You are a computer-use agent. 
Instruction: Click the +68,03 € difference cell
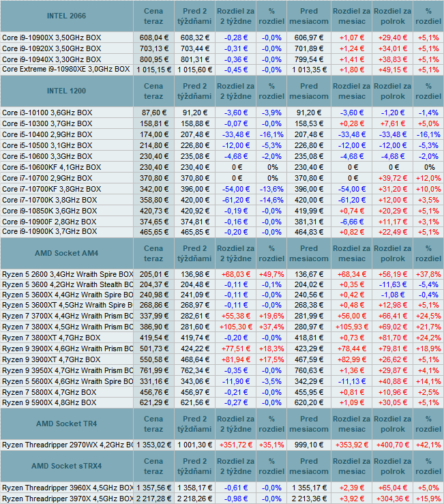click(x=236, y=274)
